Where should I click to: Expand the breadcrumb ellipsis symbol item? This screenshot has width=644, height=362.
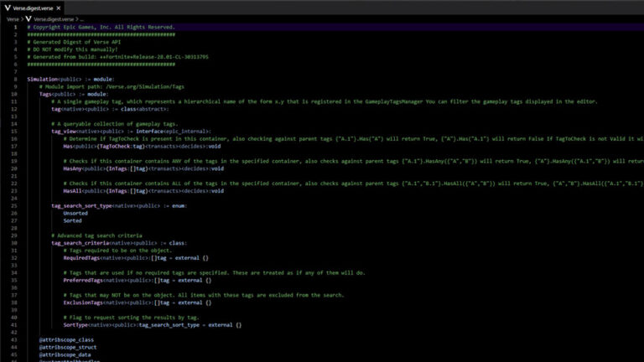click(80, 18)
